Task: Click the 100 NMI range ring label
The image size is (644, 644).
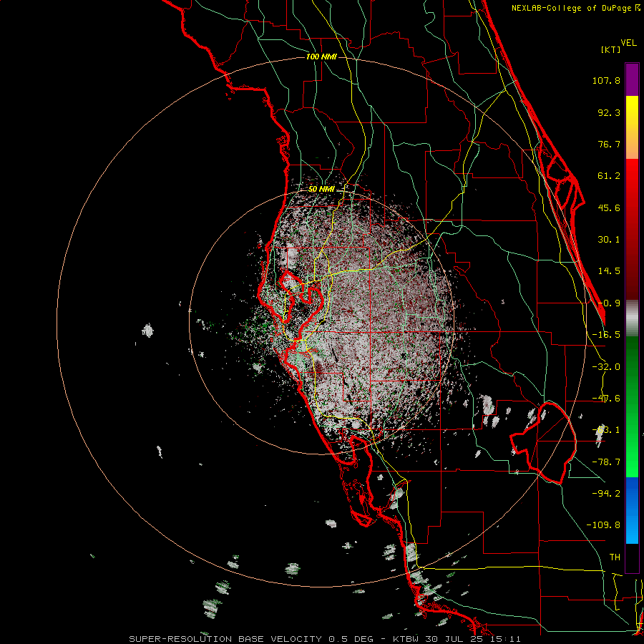Action: point(321,57)
